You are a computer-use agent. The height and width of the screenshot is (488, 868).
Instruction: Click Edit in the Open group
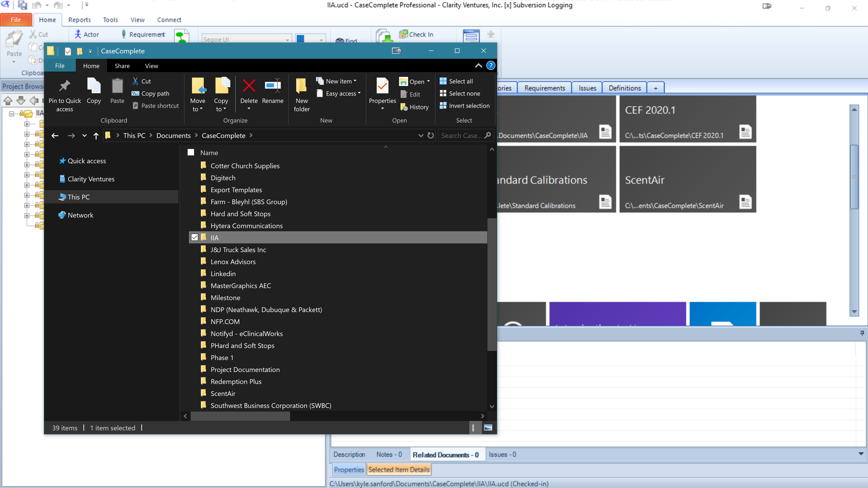point(410,94)
